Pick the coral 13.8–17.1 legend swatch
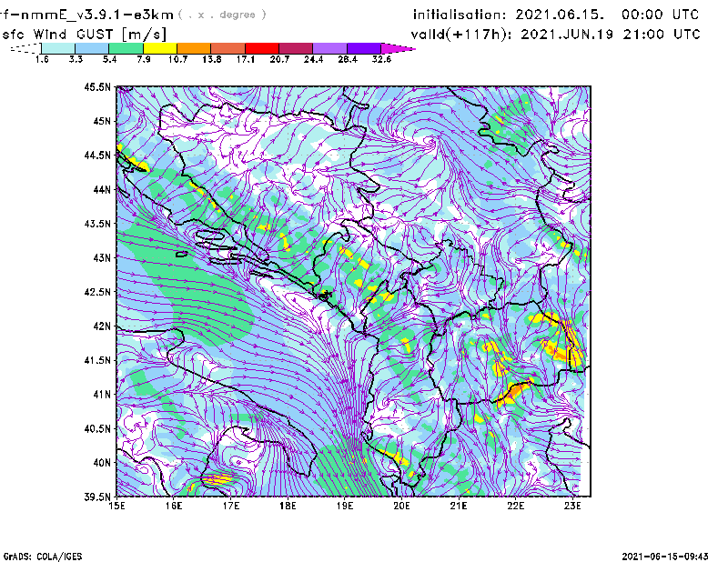Viewport: 728px width, 562px height. pos(228,48)
